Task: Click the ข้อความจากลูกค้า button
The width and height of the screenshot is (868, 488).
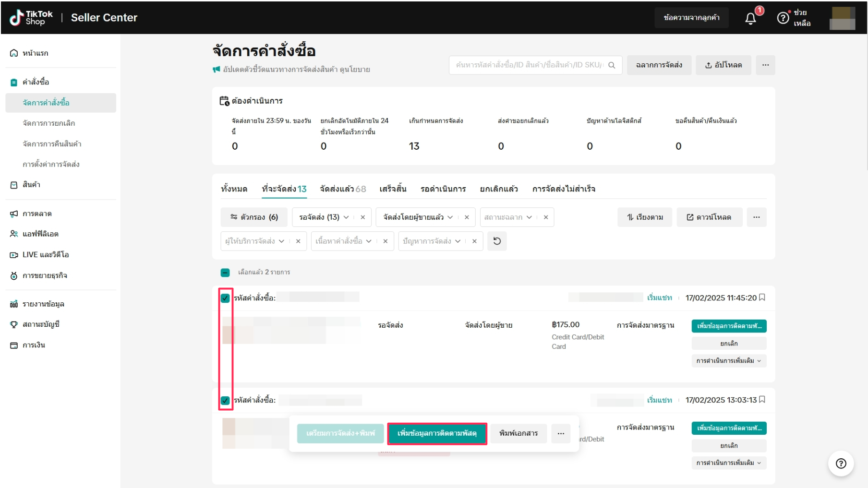Action: [x=691, y=18]
